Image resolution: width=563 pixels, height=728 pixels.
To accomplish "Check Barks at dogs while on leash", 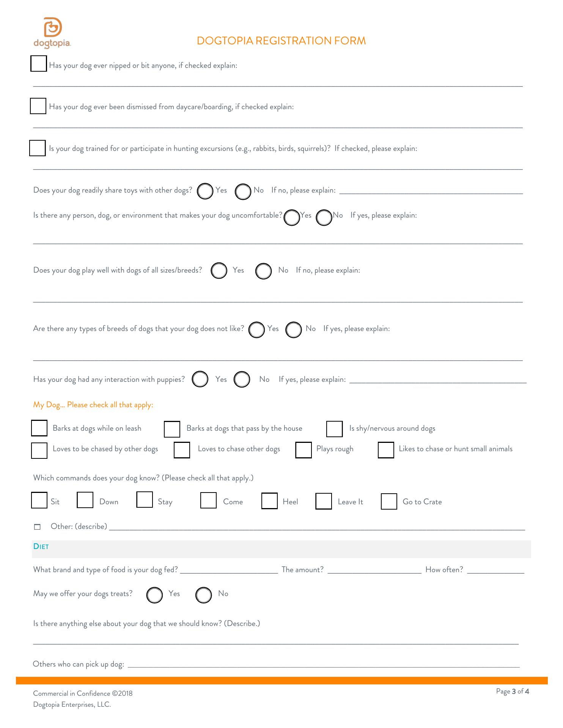I will point(39,428).
